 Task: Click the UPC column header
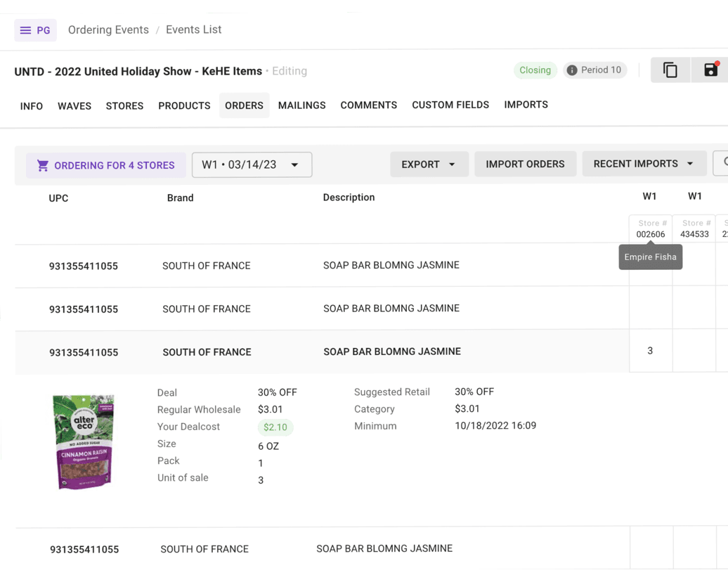click(x=58, y=198)
